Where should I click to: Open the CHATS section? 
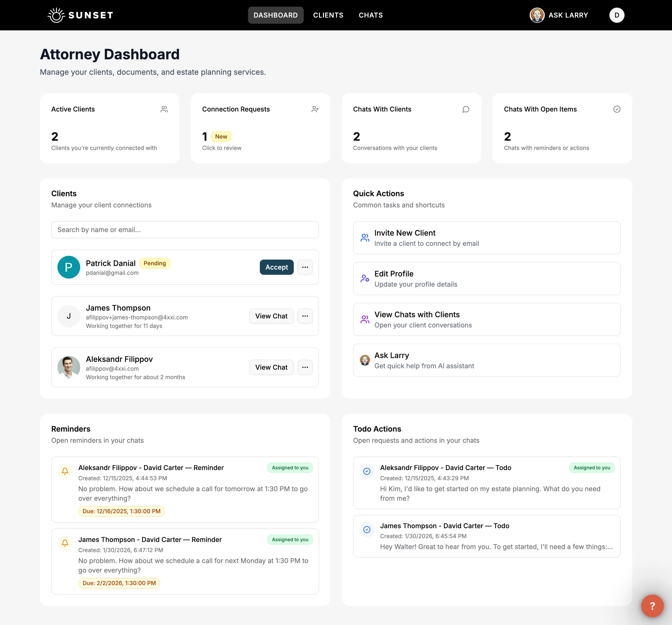pyautogui.click(x=370, y=15)
